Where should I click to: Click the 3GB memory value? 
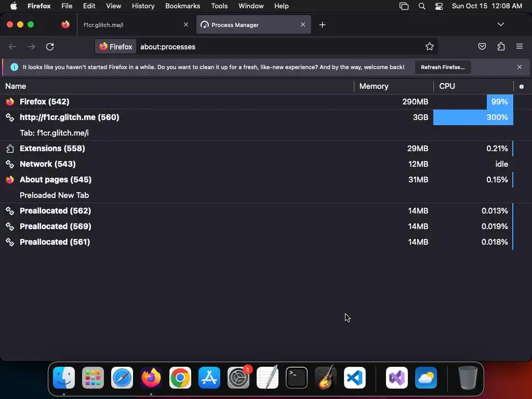click(420, 117)
